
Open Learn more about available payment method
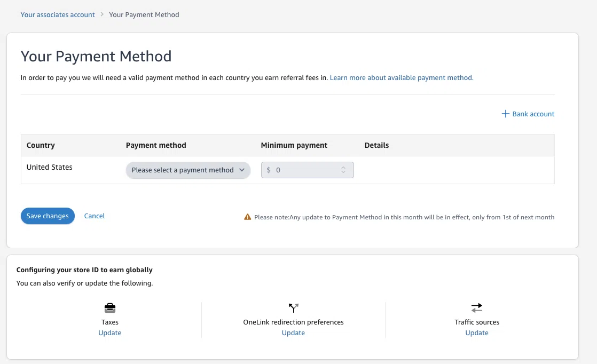point(402,77)
